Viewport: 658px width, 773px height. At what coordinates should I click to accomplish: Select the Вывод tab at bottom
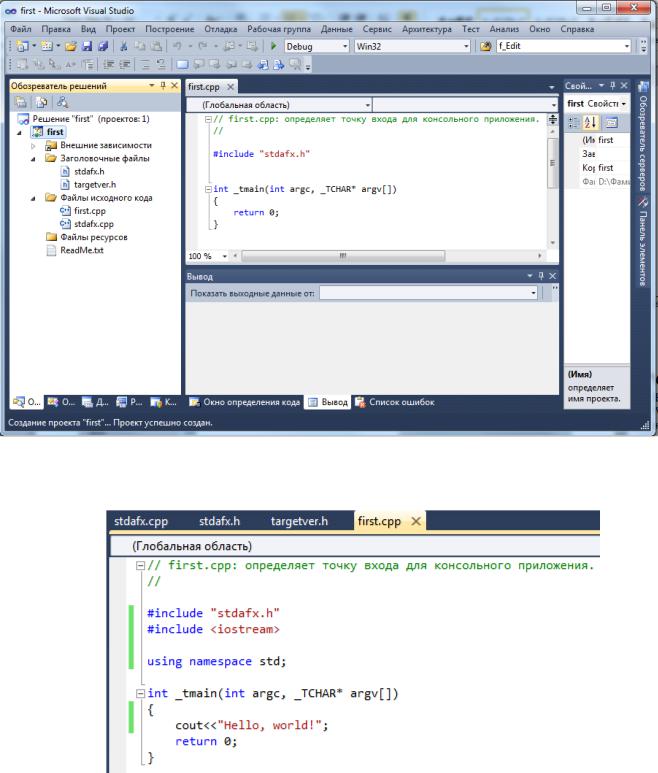coord(328,402)
